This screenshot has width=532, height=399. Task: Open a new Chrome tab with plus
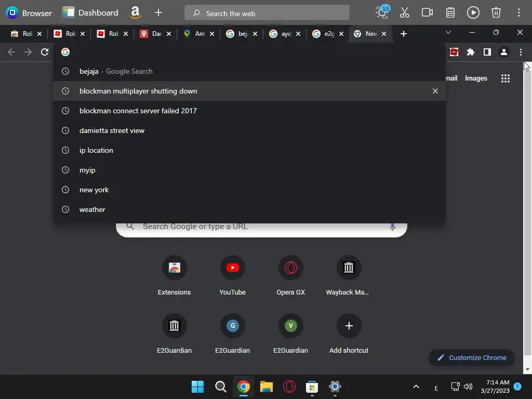(x=403, y=34)
